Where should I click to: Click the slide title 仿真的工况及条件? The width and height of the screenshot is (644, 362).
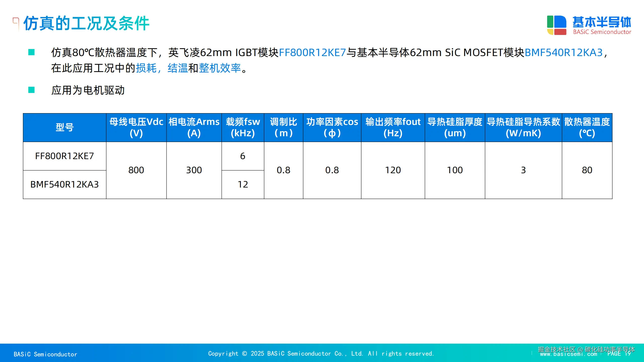(87, 24)
